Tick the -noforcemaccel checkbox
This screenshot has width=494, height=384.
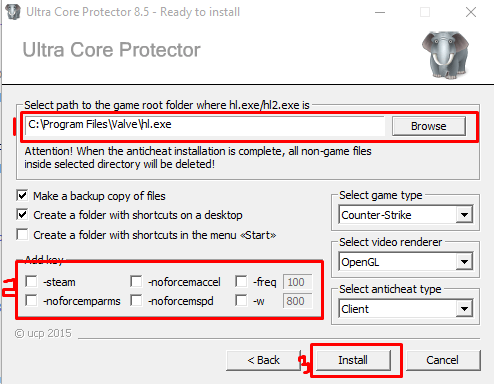click(x=136, y=282)
